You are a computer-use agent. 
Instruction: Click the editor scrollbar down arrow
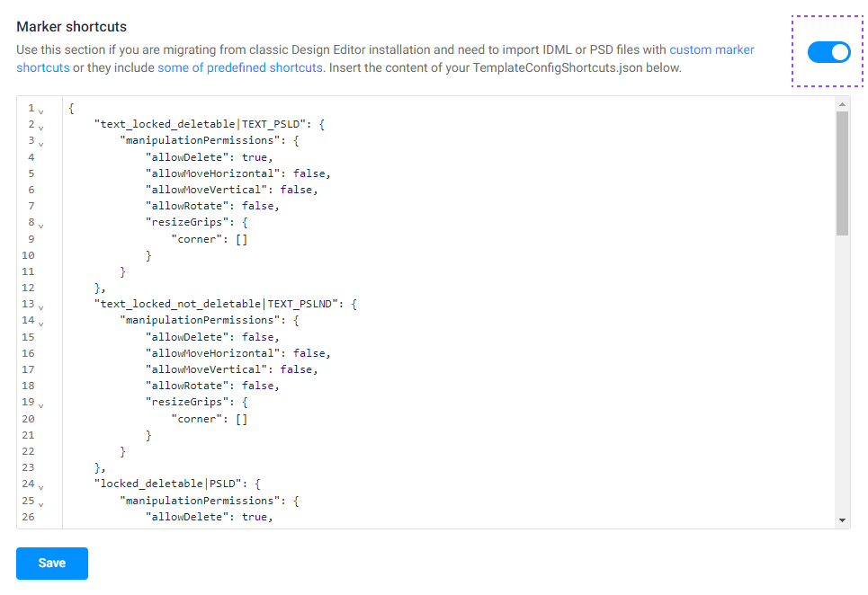(842, 520)
